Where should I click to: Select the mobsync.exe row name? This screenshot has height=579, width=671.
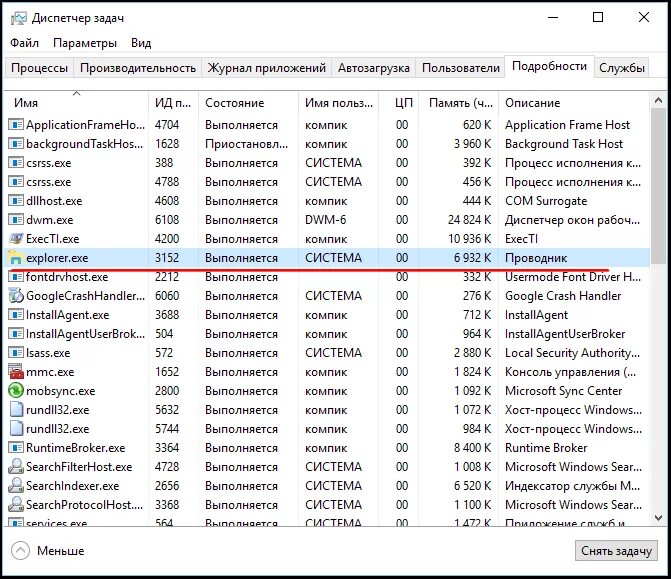pyautogui.click(x=60, y=391)
